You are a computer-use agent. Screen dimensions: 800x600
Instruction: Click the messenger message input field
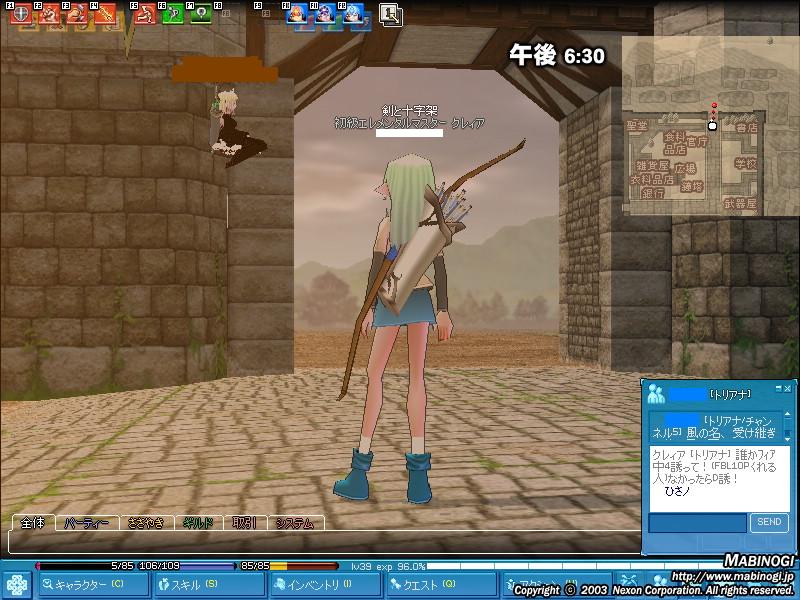697,523
